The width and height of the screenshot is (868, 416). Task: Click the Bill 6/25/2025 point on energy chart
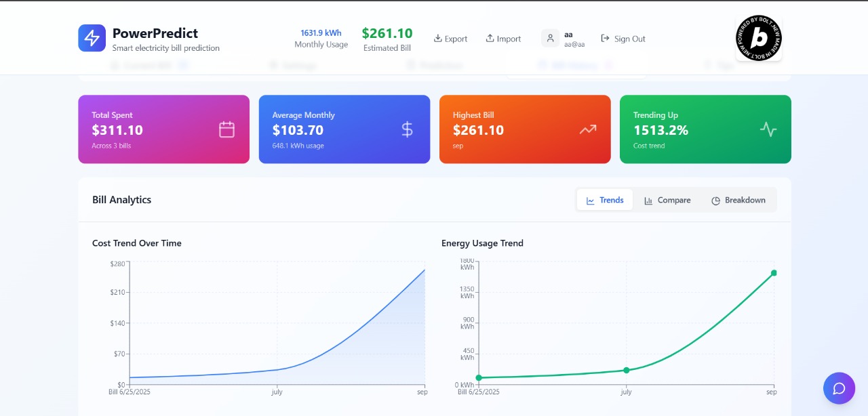click(x=479, y=377)
